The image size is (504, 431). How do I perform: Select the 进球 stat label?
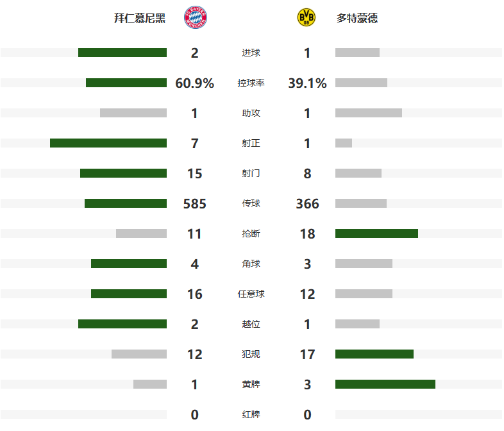click(x=251, y=53)
